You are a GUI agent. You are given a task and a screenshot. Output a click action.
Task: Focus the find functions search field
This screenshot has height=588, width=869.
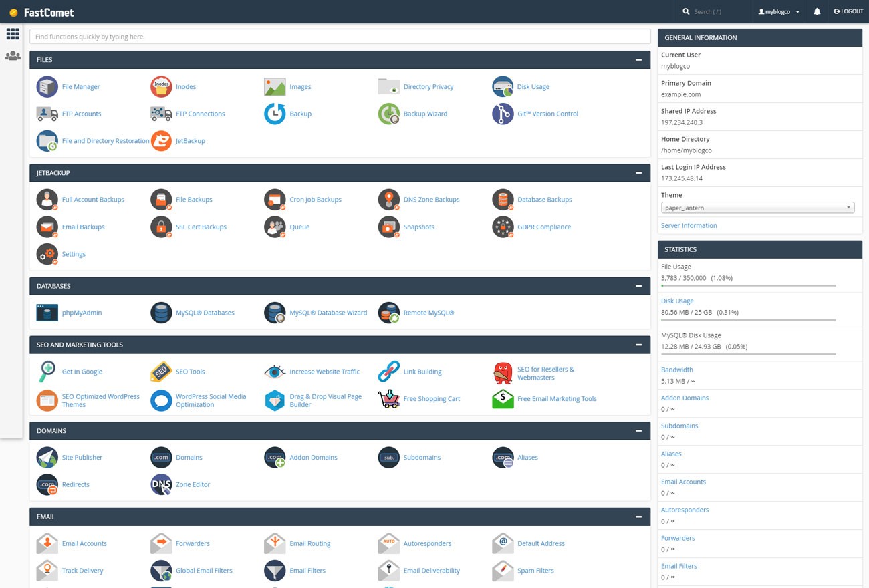pyautogui.click(x=340, y=37)
